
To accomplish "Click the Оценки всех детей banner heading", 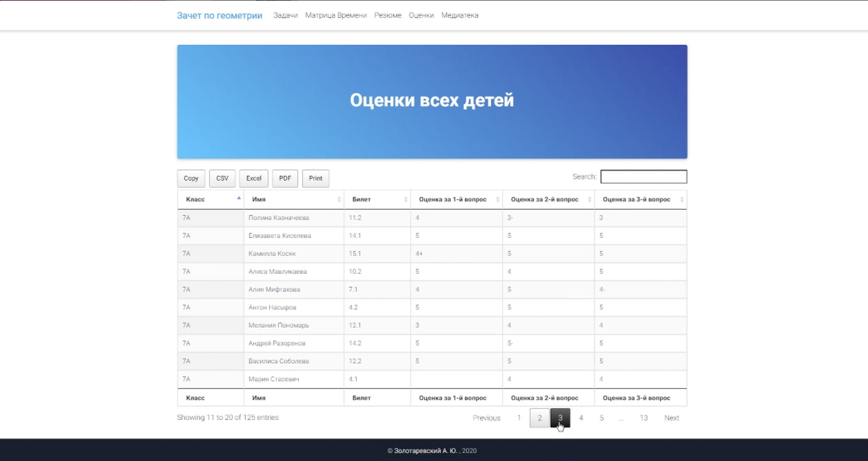I will (432, 100).
